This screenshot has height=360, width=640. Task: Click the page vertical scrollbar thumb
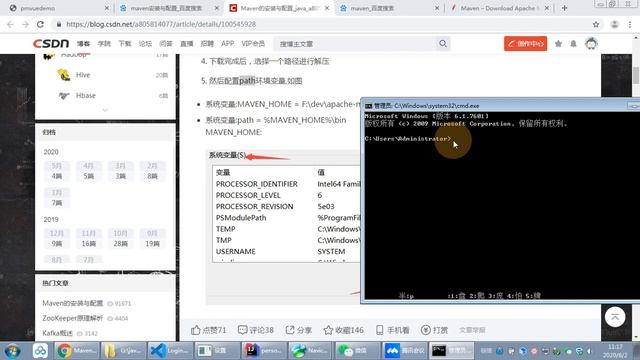click(x=636, y=76)
